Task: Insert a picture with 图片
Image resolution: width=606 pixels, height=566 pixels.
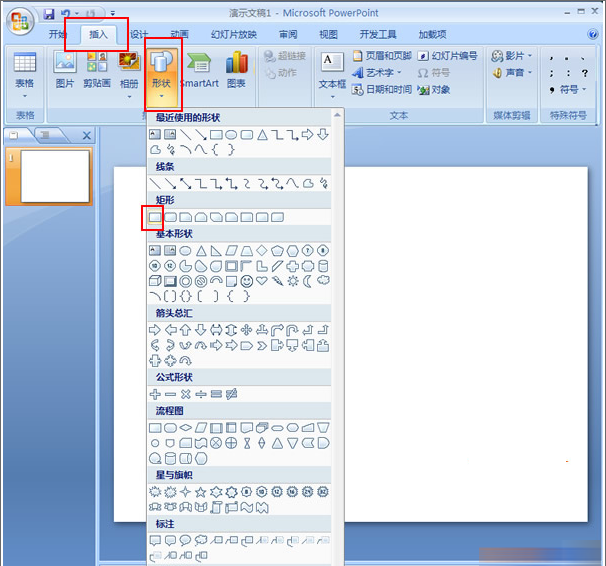Action: click(x=65, y=70)
